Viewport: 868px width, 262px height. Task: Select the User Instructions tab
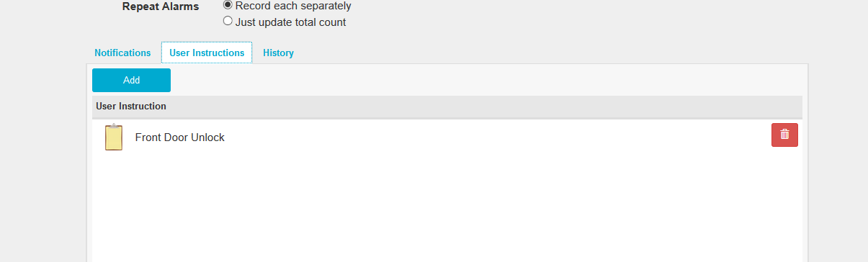(x=207, y=53)
